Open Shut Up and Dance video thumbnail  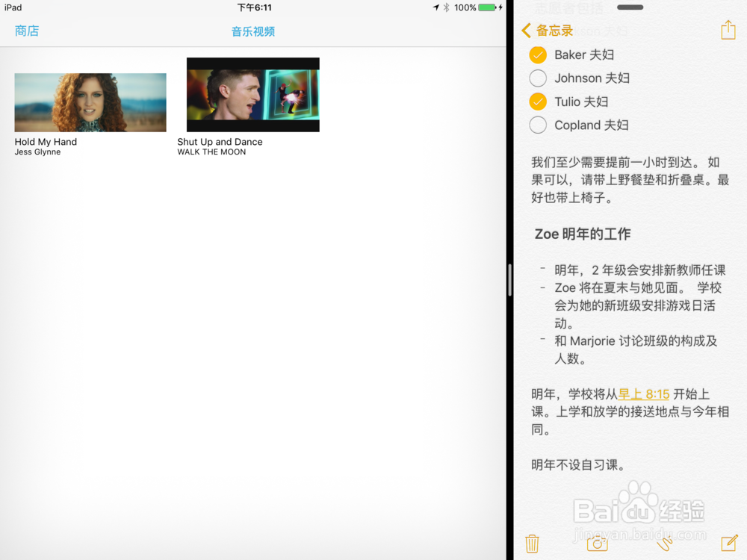click(253, 95)
